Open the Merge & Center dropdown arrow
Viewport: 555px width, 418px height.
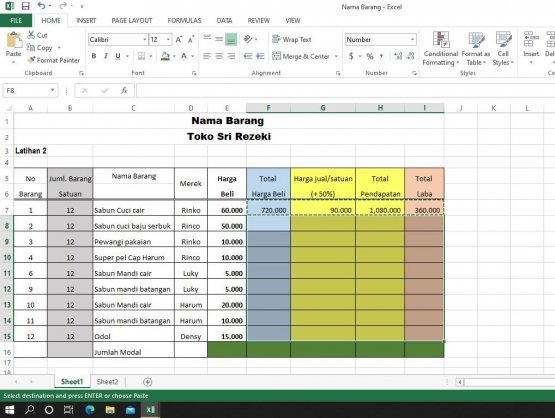[x=336, y=56]
